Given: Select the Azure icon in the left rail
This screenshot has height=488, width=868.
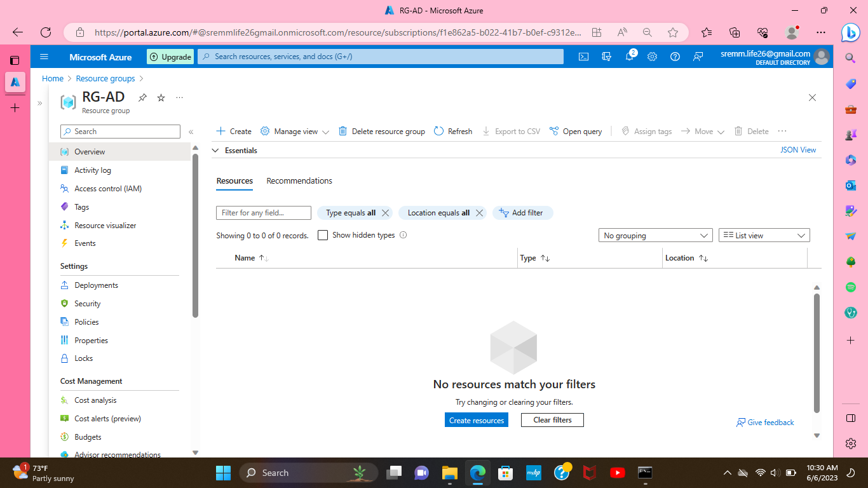Looking at the screenshot, I should [15, 81].
